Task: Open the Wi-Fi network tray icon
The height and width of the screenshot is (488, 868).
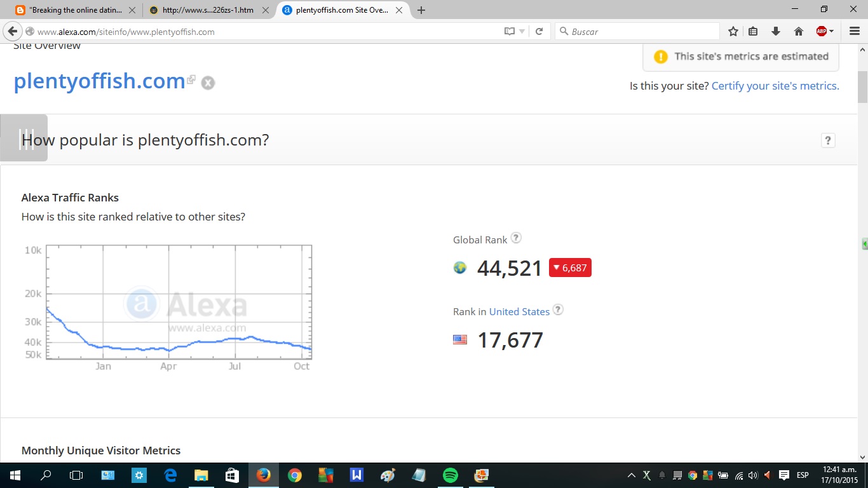Action: coord(739,475)
